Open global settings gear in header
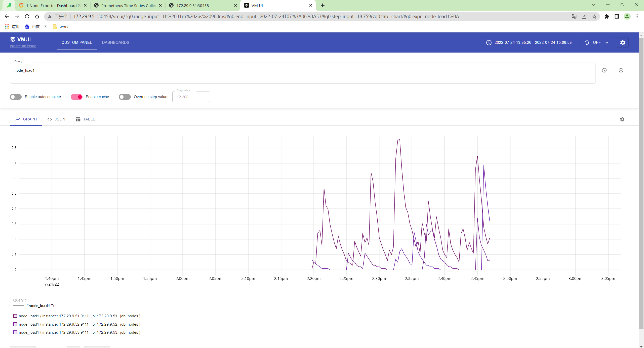The height and width of the screenshot is (348, 644). coord(623,42)
